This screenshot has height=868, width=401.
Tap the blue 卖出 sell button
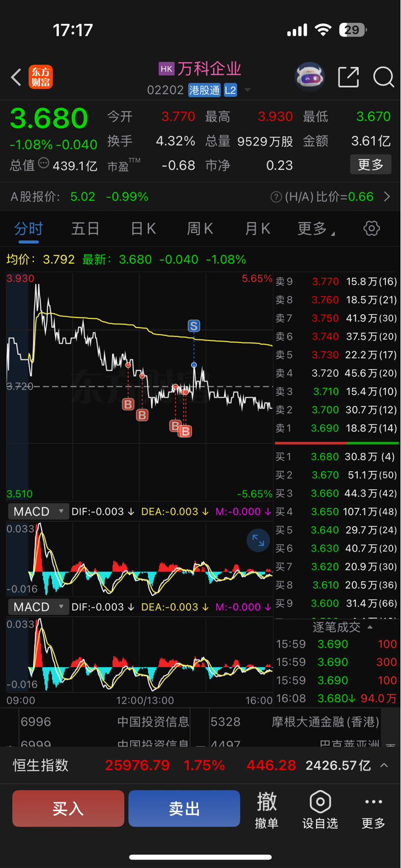[x=184, y=809]
